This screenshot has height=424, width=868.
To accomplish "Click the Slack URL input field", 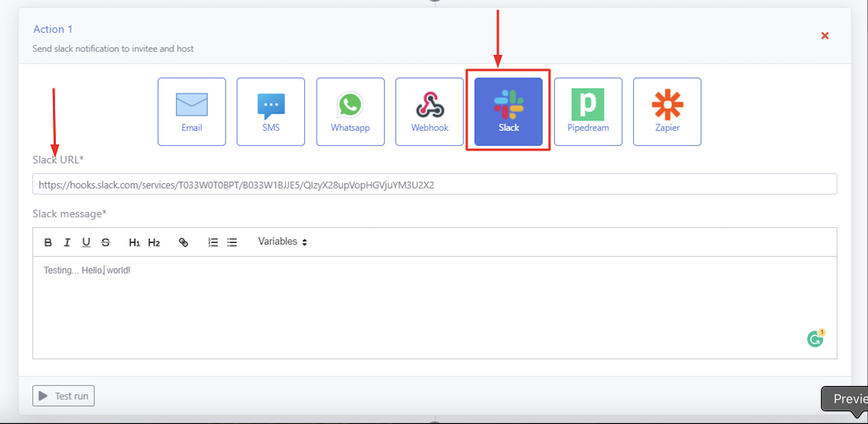I will point(434,184).
